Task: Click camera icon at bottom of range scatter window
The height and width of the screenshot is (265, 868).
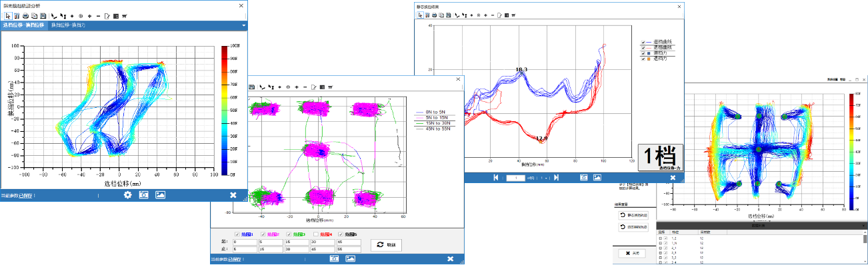Action: 334,258
